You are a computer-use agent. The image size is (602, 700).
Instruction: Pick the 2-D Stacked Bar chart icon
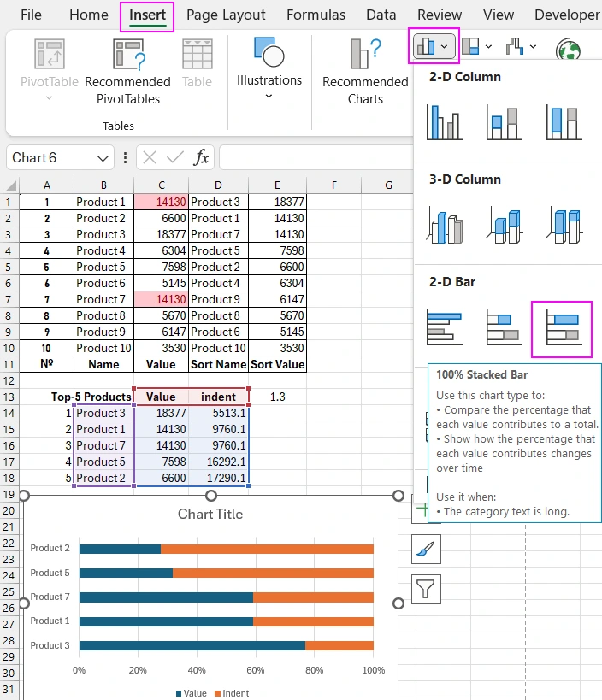click(x=503, y=329)
